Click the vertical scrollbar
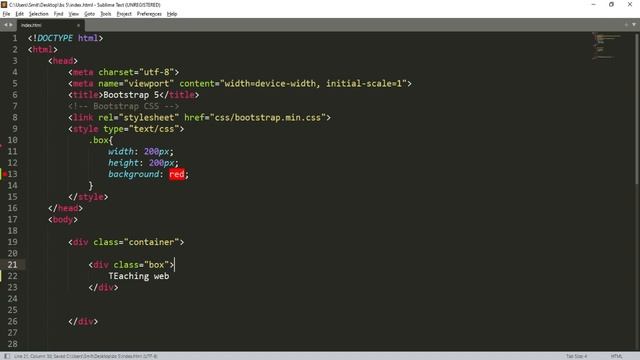 click(x=638, y=108)
